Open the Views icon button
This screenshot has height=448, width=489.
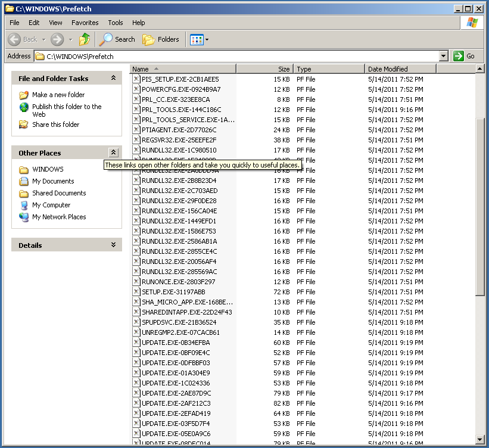(x=197, y=40)
